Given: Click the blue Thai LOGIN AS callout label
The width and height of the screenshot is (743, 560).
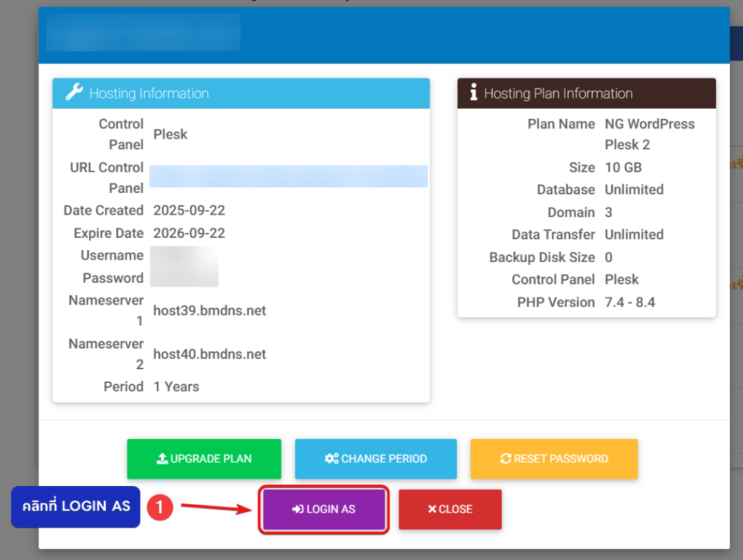Looking at the screenshot, I should tap(75, 506).
